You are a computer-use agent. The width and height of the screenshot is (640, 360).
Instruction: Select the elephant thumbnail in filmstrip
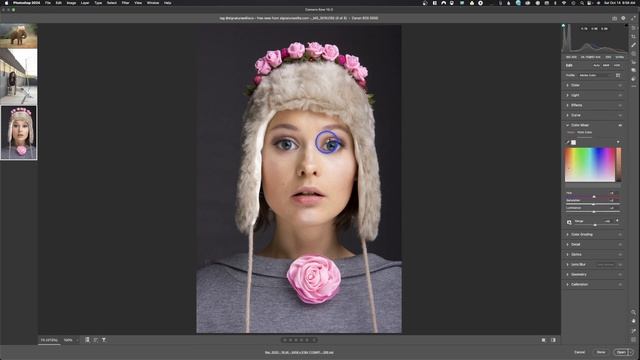coord(19,36)
